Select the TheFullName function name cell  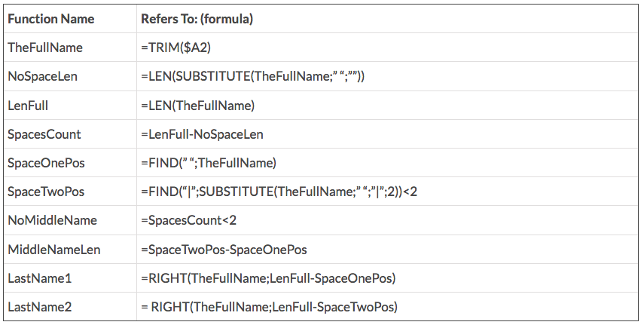45,48
